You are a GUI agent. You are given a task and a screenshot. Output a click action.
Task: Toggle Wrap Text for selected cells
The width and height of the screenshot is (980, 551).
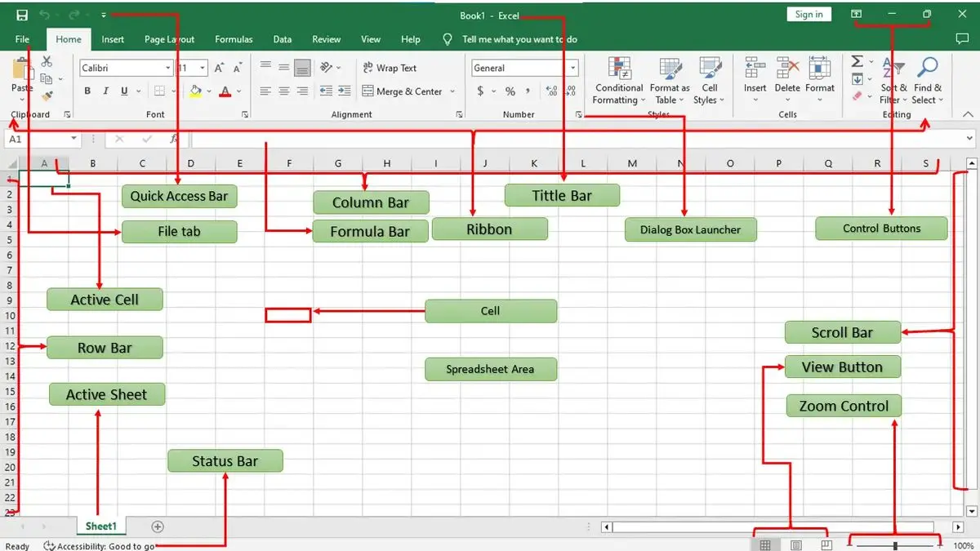390,69
